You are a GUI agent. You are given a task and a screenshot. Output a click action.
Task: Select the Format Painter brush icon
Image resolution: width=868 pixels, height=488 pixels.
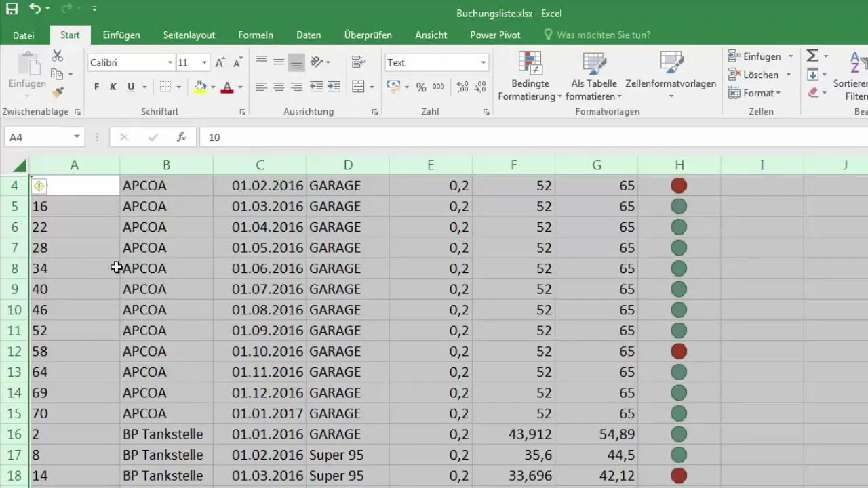point(58,91)
